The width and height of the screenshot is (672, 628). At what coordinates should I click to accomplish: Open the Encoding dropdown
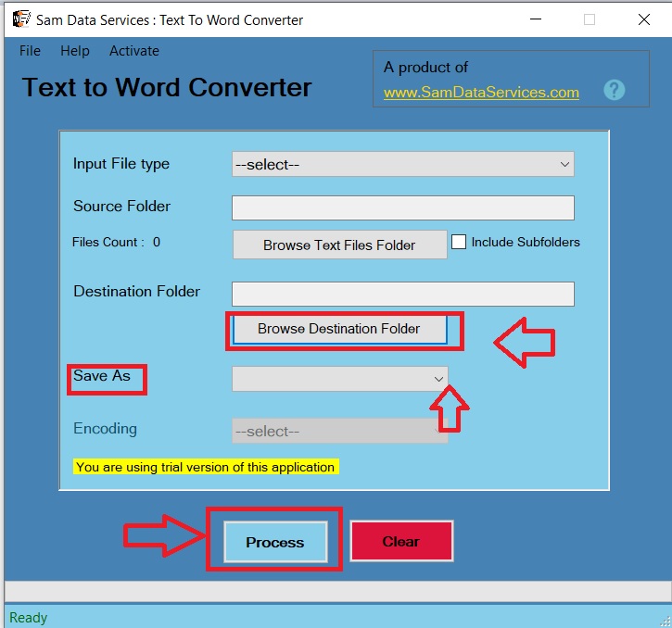(340, 431)
